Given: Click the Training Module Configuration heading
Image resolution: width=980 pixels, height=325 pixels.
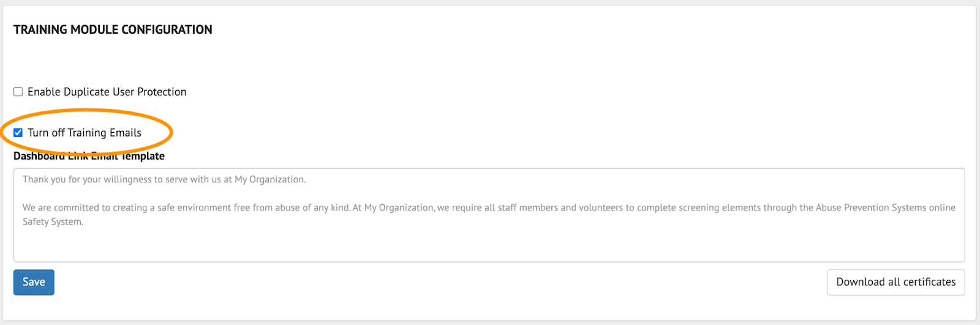Looking at the screenshot, I should click(113, 29).
